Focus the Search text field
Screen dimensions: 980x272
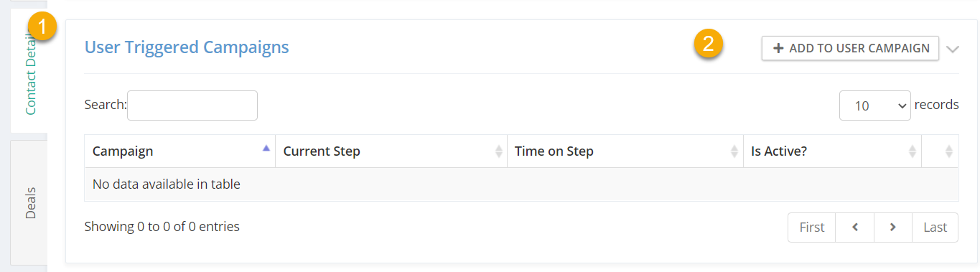click(x=192, y=105)
